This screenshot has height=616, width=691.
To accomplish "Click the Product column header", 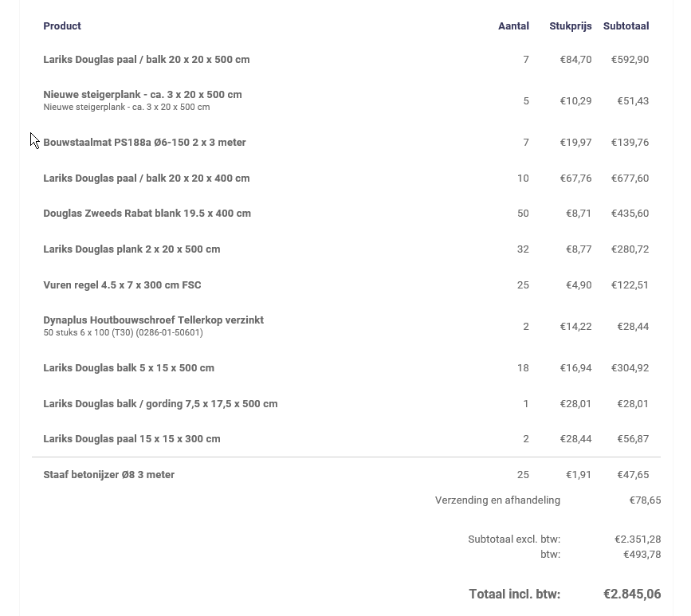I will coord(62,26).
